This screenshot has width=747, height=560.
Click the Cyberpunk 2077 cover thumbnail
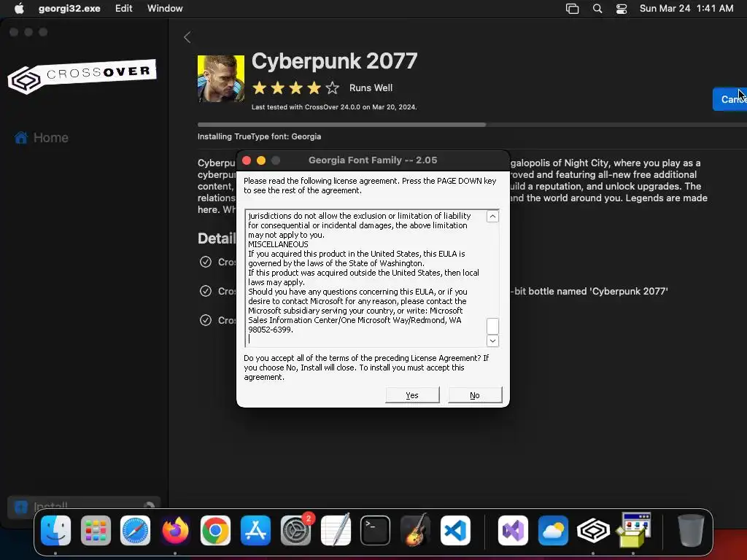[x=221, y=79]
